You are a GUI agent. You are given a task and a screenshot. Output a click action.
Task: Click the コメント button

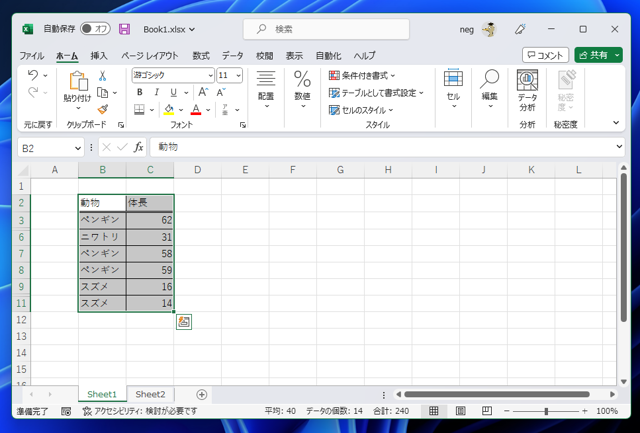click(545, 55)
